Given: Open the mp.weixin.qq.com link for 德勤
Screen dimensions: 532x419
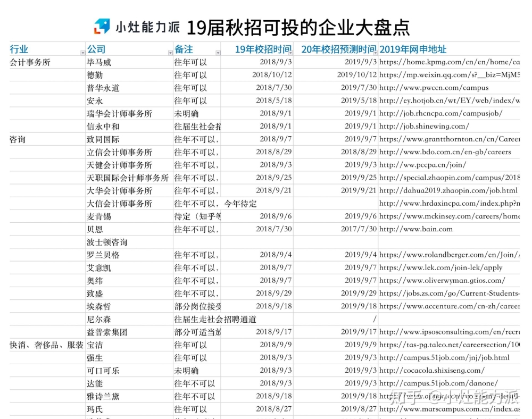Looking at the screenshot, I should tap(449, 75).
